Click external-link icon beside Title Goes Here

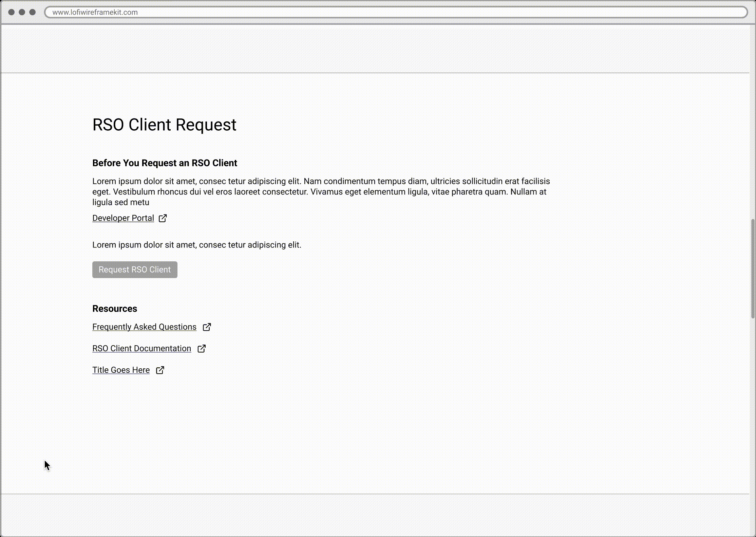(160, 370)
